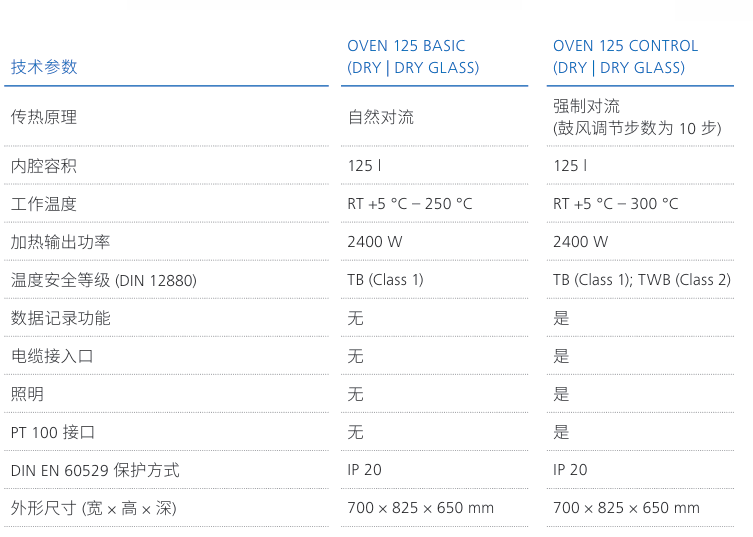Click the 强制对流 value in CONTROL column
Image resolution: width=753 pixels, height=537 pixels.
pyautogui.click(x=586, y=106)
